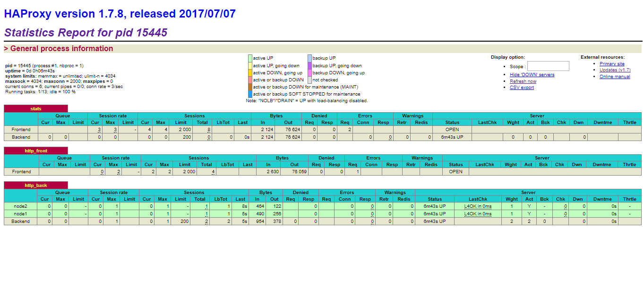Click the 'Running tasks: 1/13' line
Screen dimensions: 644x292
click(x=40, y=91)
